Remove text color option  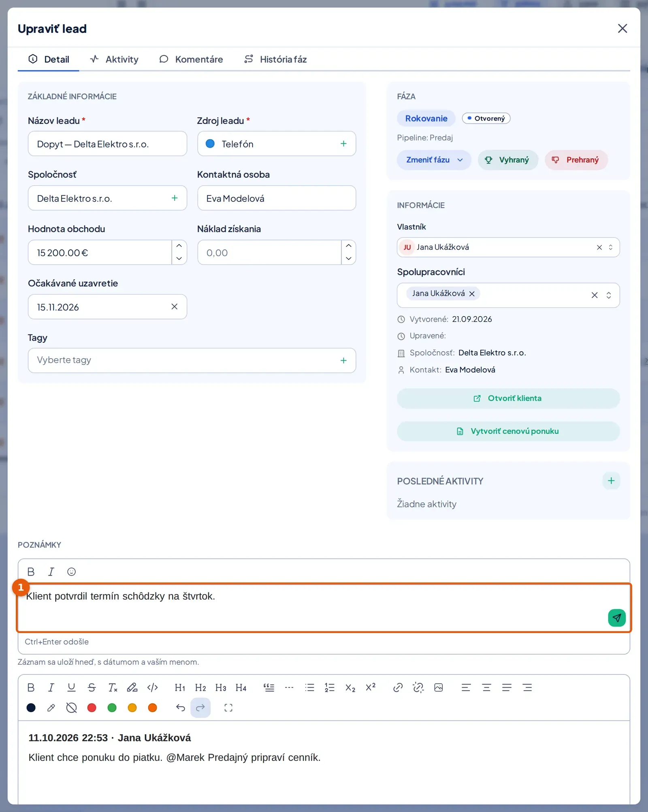tap(71, 708)
